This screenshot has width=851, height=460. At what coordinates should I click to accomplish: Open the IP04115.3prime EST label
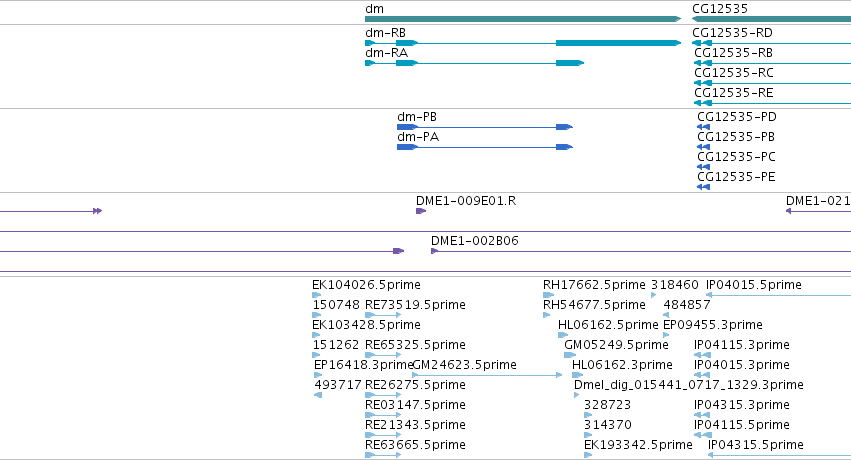coord(742,346)
